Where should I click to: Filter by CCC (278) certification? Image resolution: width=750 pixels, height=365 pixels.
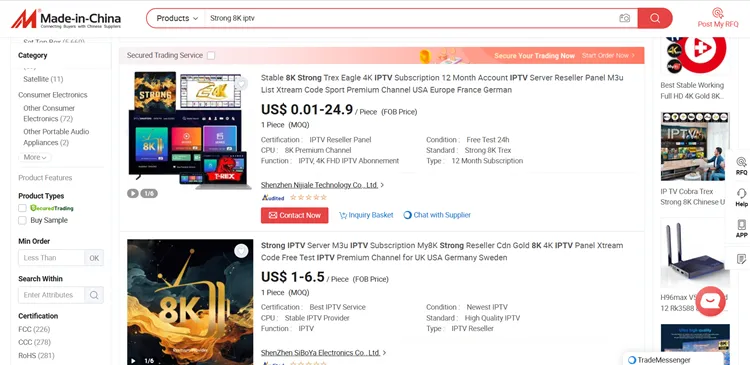[34, 343]
